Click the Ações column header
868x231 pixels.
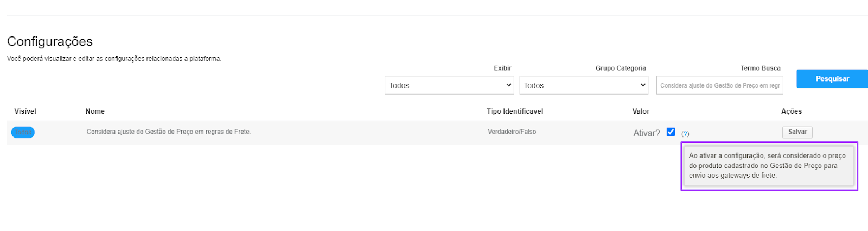tap(792, 111)
